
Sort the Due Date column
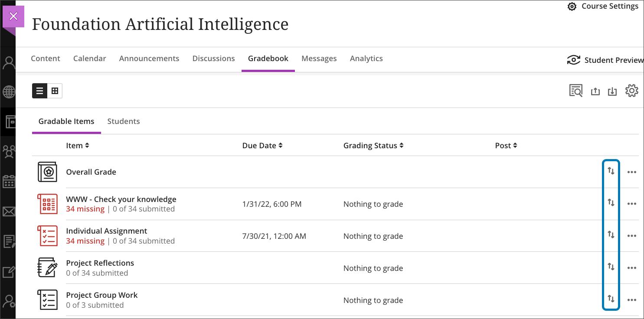[262, 145]
